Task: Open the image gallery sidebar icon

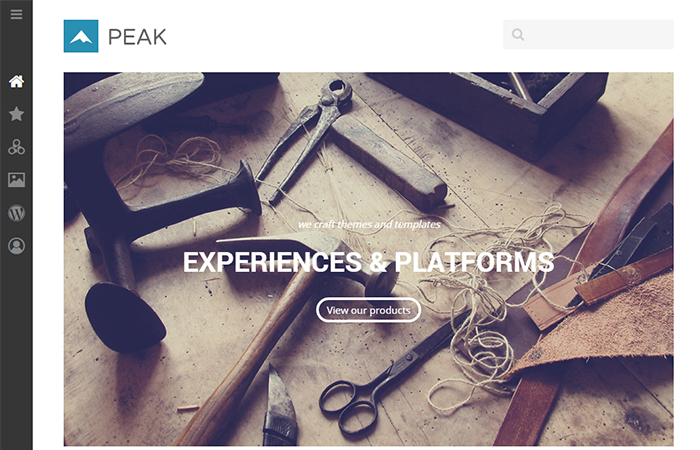Action: coord(17,180)
